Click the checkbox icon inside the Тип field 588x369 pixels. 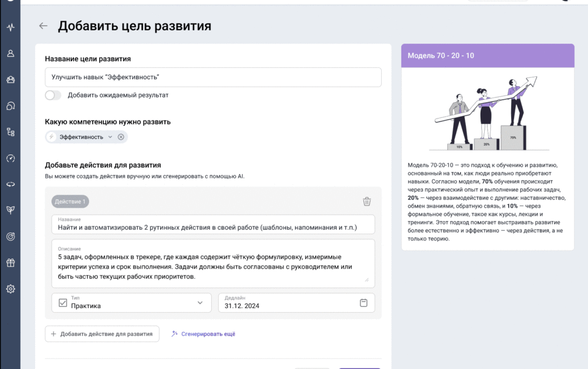pos(63,302)
